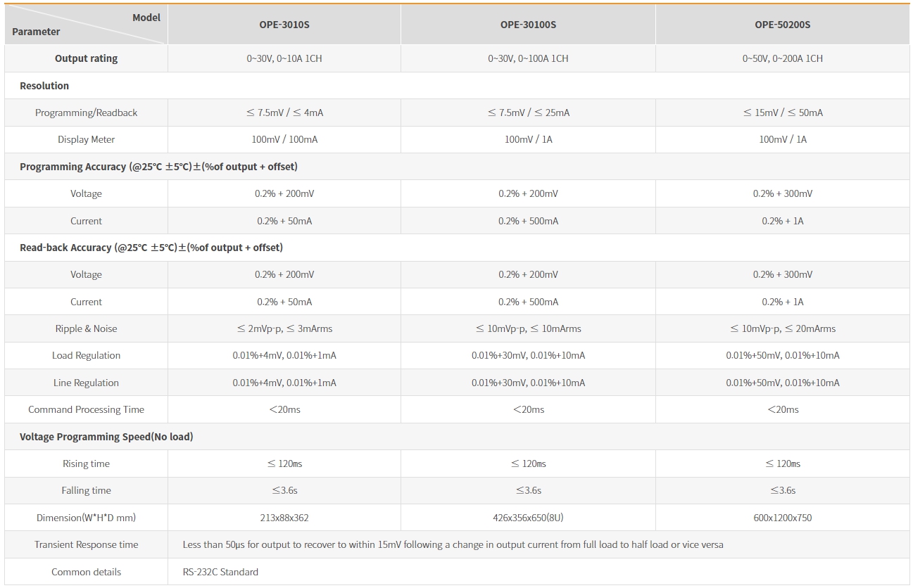Click the 213x88x362 dimension value
The height and width of the screenshot is (588, 913).
tap(284, 518)
